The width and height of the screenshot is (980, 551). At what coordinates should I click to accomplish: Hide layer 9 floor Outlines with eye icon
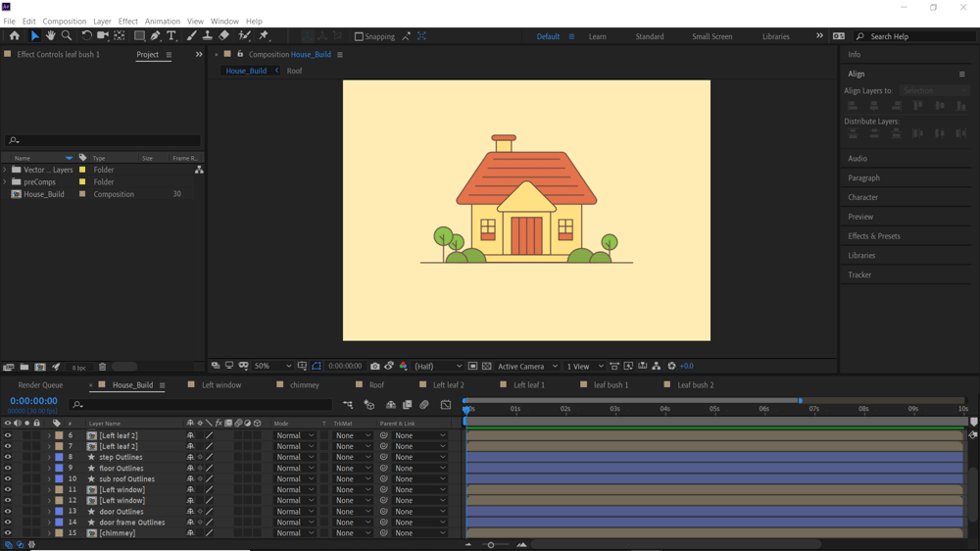click(8, 468)
